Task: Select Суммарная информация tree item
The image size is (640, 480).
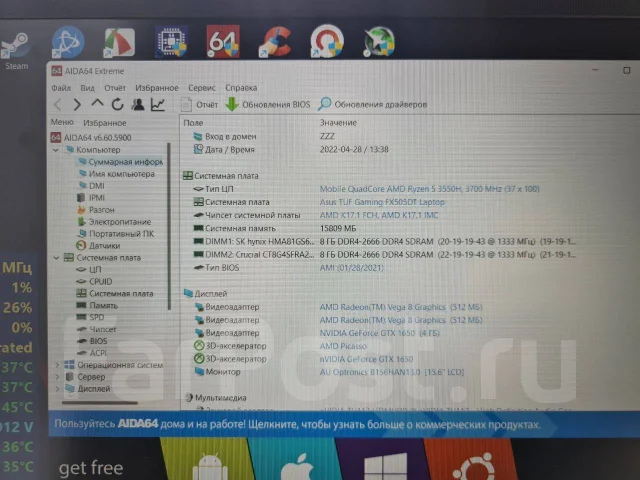Action: (121, 162)
